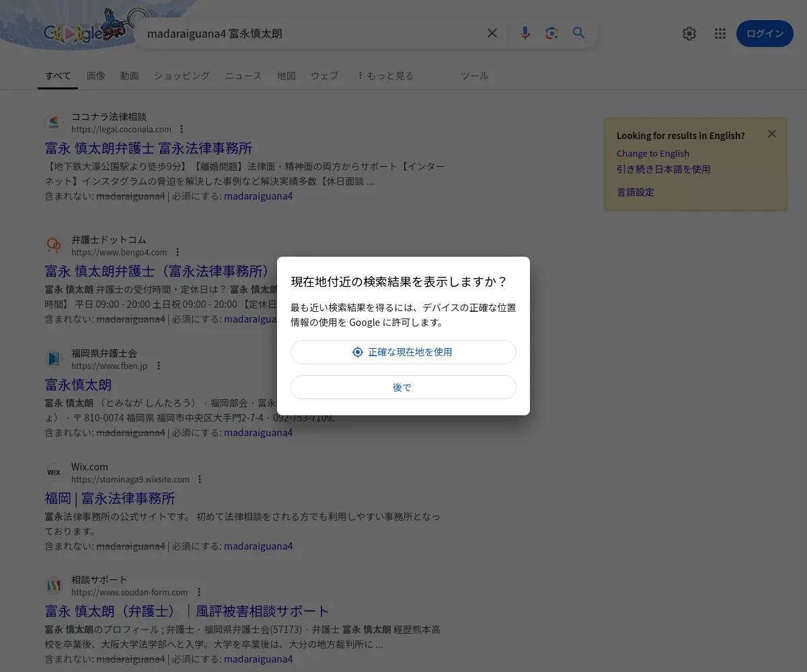Switch to the ニュース tab

tap(243, 76)
